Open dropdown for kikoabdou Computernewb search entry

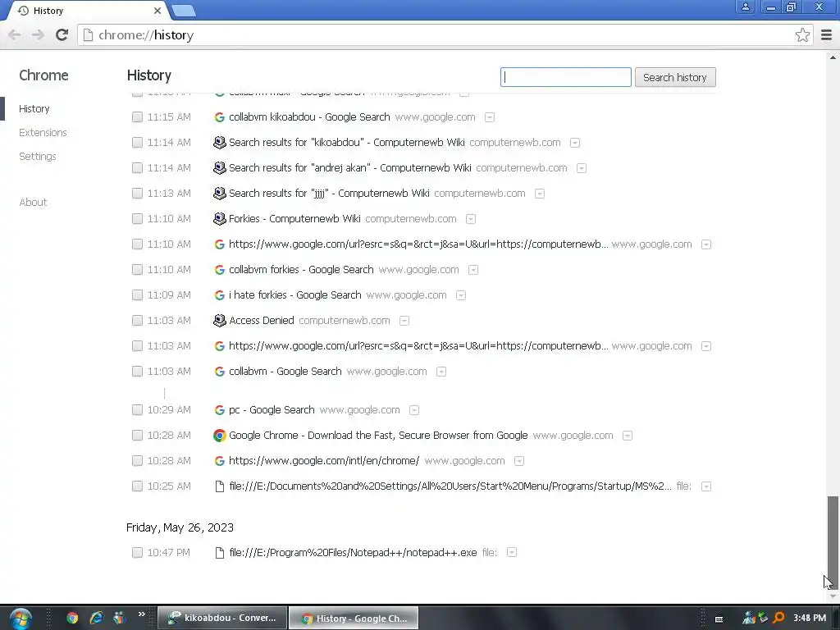(575, 143)
